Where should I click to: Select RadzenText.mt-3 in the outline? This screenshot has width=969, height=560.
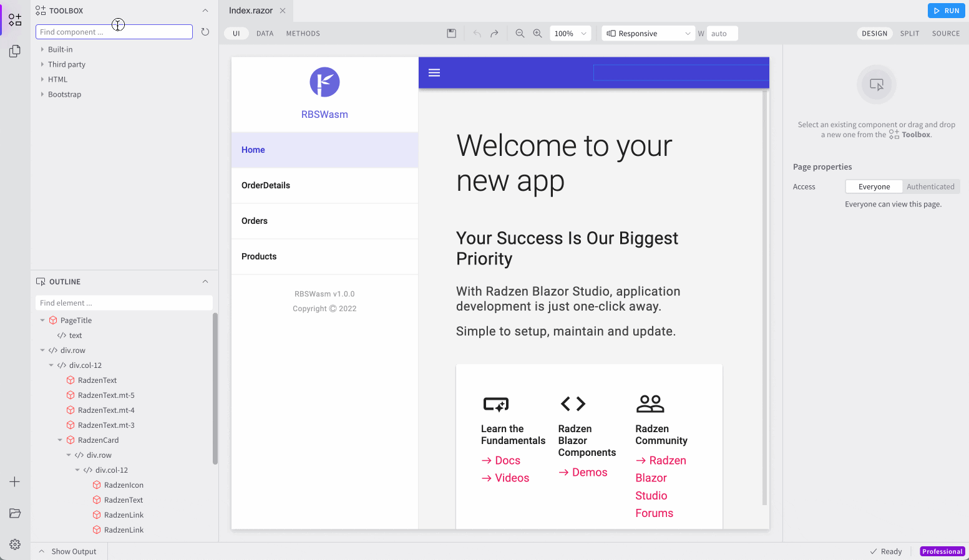106,425
